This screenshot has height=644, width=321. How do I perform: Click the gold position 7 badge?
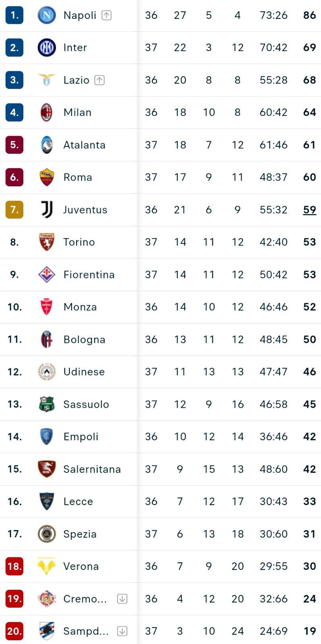(x=14, y=210)
